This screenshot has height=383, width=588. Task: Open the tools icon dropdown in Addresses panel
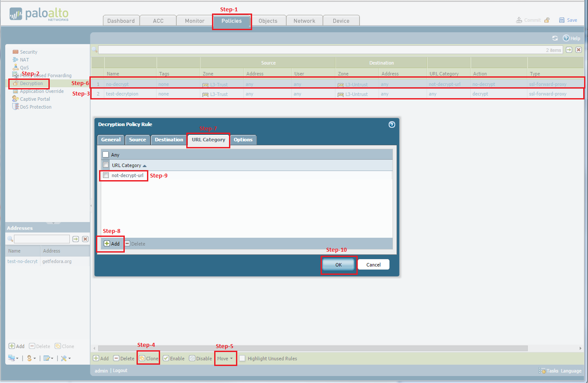(65, 358)
